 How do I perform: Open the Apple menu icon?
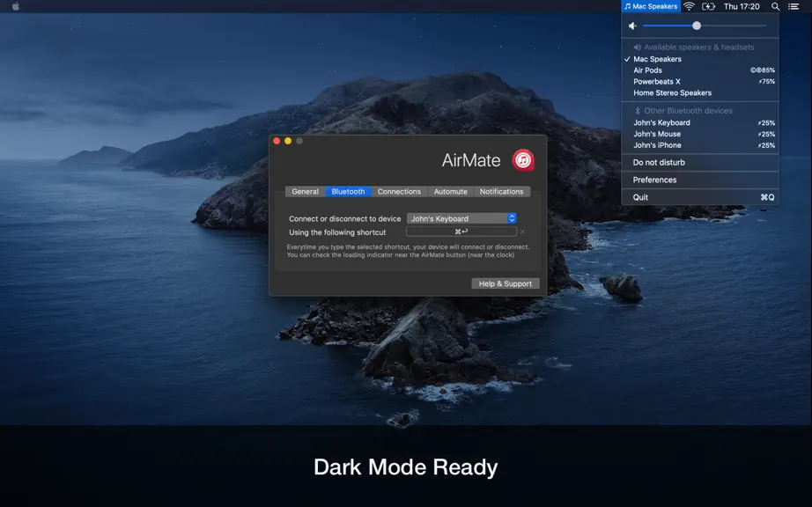pos(16,6)
